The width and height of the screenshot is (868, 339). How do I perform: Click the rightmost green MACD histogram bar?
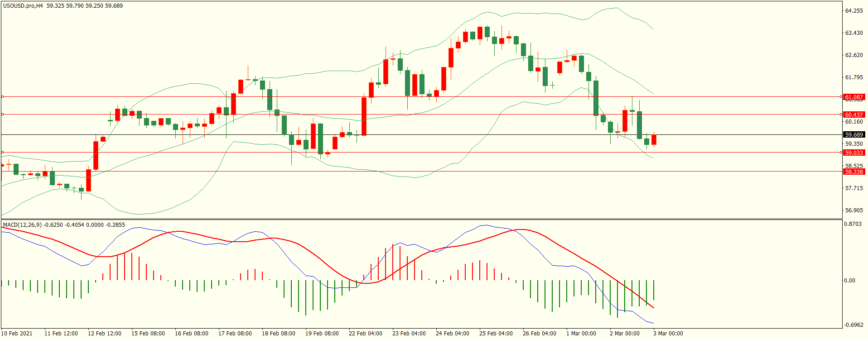pyautogui.click(x=654, y=290)
